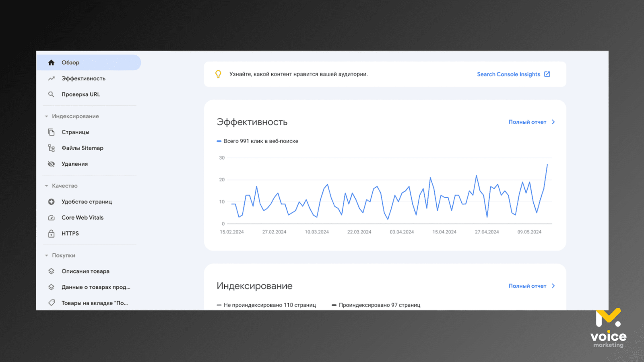The image size is (644, 362).
Task: Click the y-axis value 30
Action: pyautogui.click(x=222, y=158)
